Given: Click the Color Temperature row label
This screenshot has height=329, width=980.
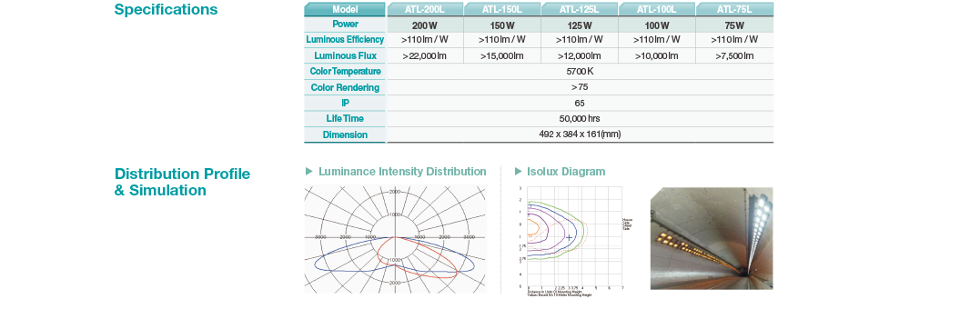Looking at the screenshot, I should 345,72.
